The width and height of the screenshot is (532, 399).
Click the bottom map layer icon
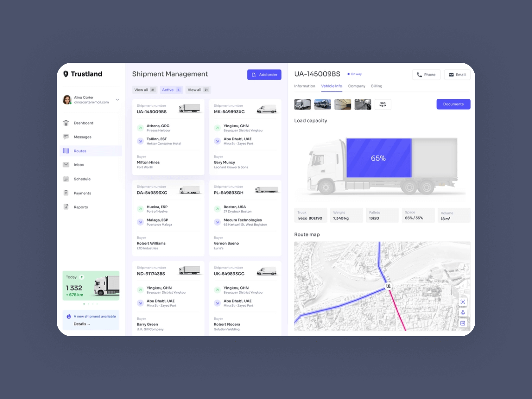click(x=463, y=323)
